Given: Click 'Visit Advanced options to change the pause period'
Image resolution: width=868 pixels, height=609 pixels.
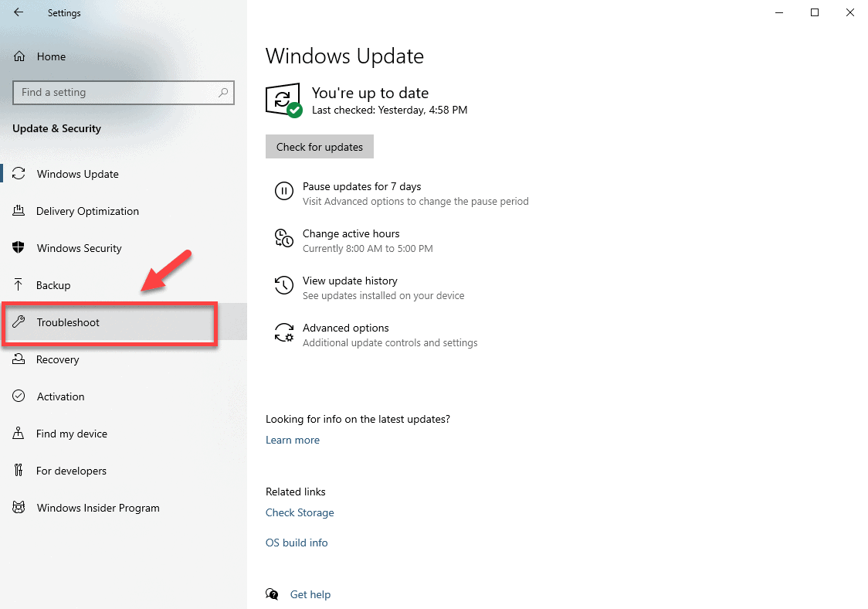Looking at the screenshot, I should pos(415,202).
